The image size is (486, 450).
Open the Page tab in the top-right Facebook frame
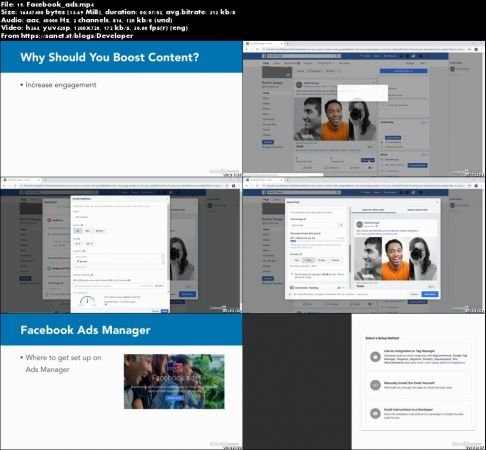pos(266,63)
